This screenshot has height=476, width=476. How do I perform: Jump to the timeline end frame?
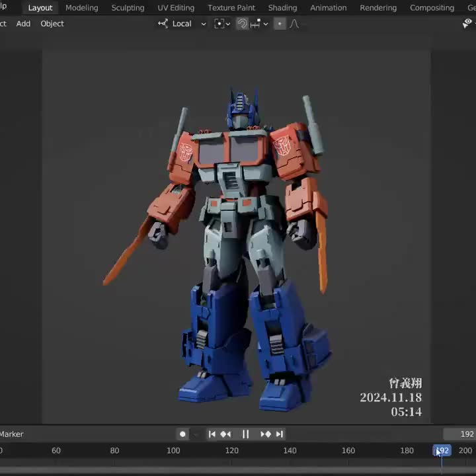(279, 434)
